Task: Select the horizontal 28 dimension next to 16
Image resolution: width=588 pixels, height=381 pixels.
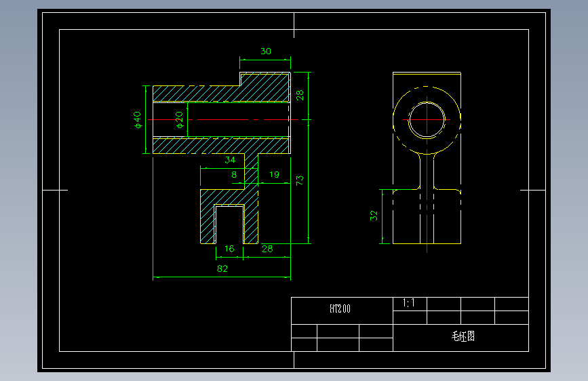Action: [267, 249]
